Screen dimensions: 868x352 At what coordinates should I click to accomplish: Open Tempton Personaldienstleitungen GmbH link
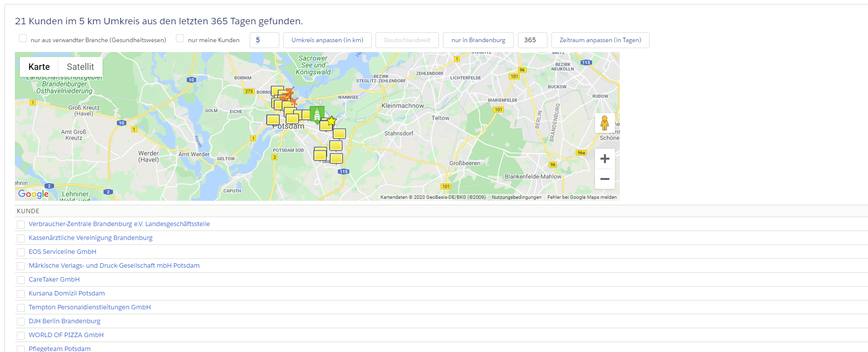tap(90, 307)
